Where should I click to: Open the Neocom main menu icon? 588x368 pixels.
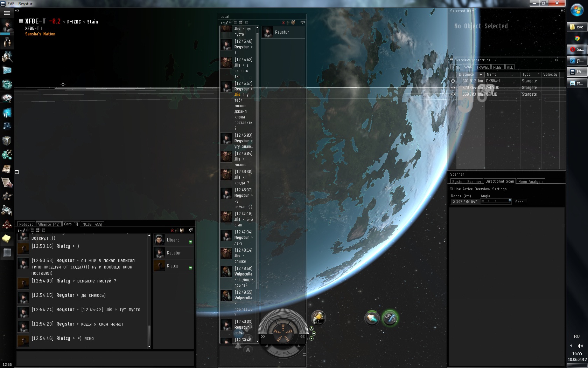pos(7,13)
